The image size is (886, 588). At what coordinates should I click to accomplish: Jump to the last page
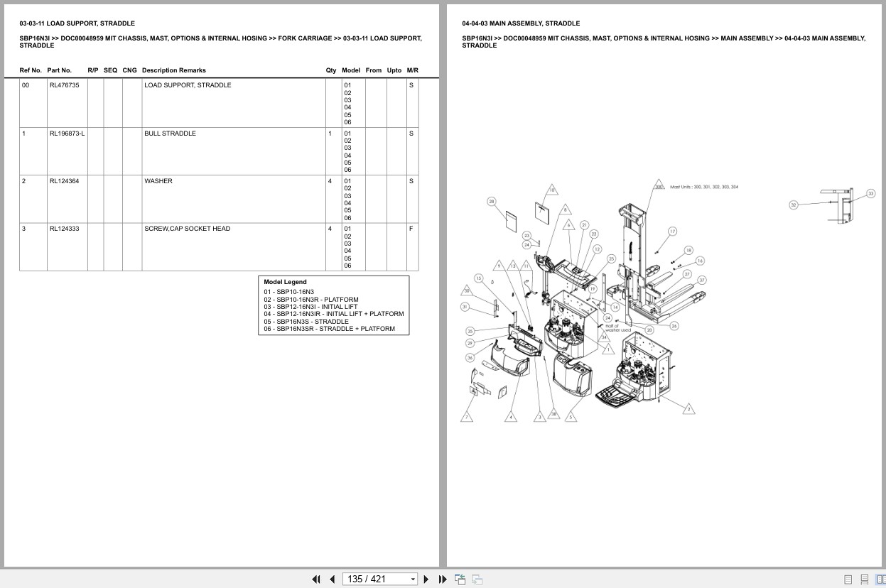pos(443,579)
